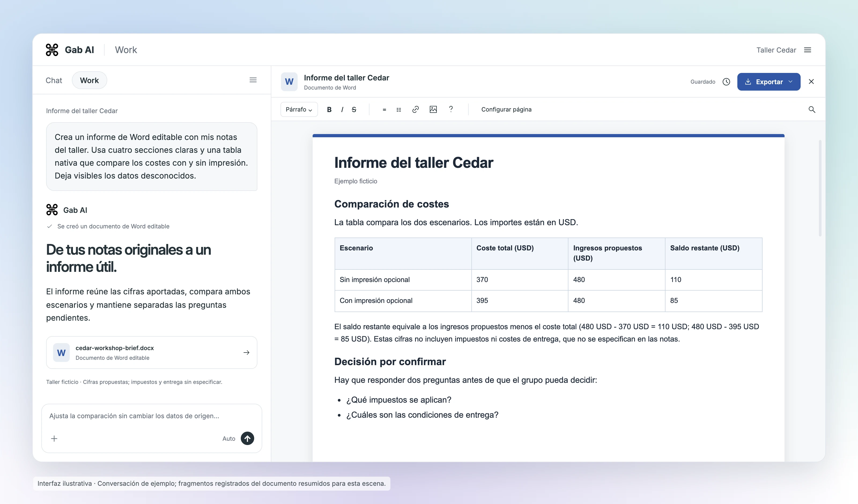
Task: Click the Guardado status label
Action: point(703,82)
